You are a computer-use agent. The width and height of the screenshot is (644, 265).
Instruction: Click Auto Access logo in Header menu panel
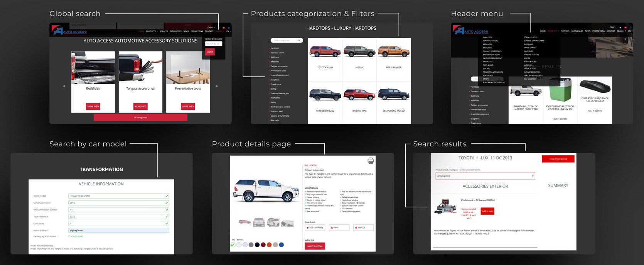(471, 30)
